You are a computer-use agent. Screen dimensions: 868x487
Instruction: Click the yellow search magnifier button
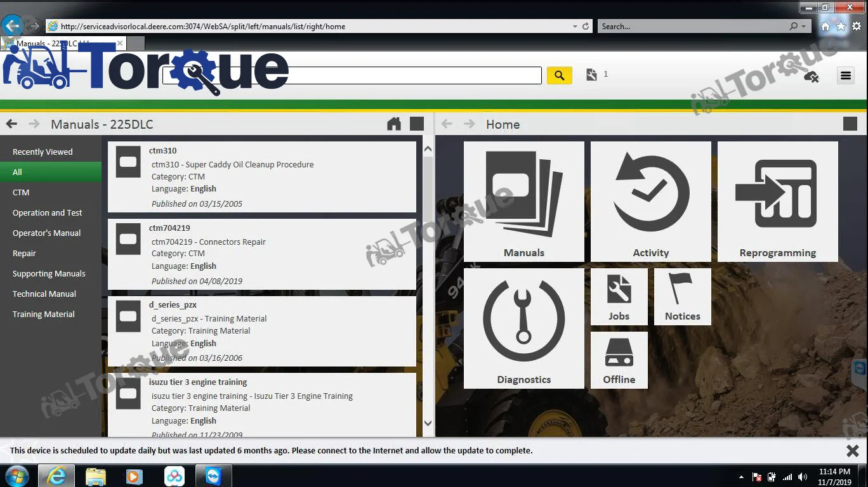click(x=560, y=75)
